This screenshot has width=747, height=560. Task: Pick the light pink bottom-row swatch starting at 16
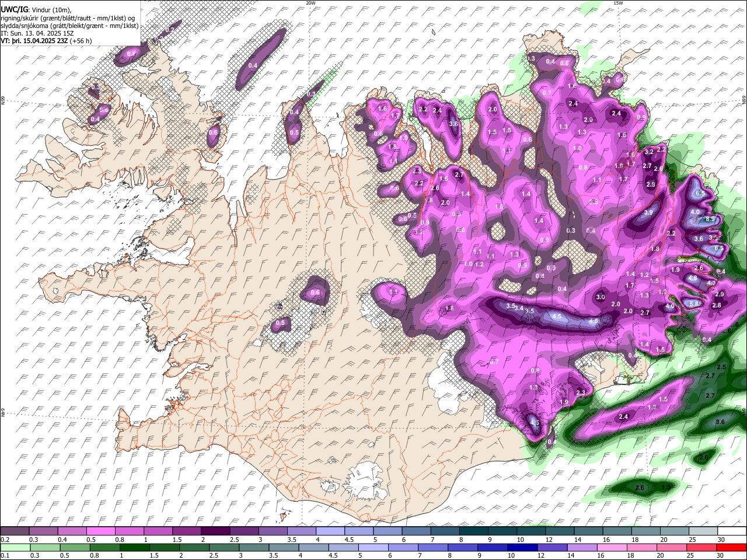(x=612, y=548)
